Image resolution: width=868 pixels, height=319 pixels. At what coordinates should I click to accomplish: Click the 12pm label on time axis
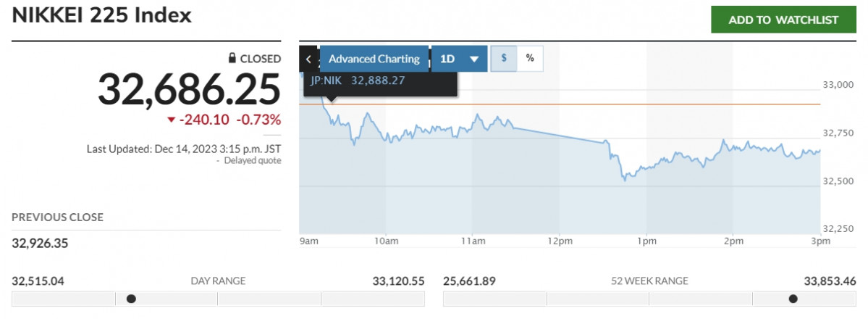(560, 241)
